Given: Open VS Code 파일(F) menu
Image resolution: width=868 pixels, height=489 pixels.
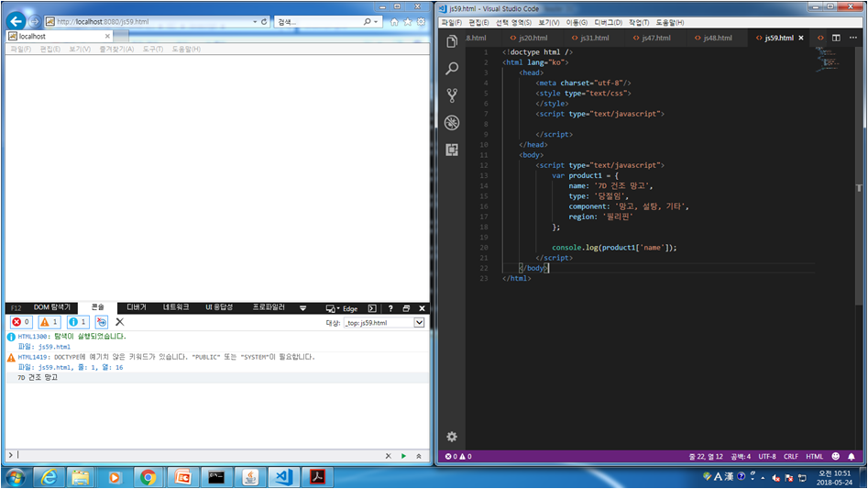Looking at the screenshot, I should point(451,23).
